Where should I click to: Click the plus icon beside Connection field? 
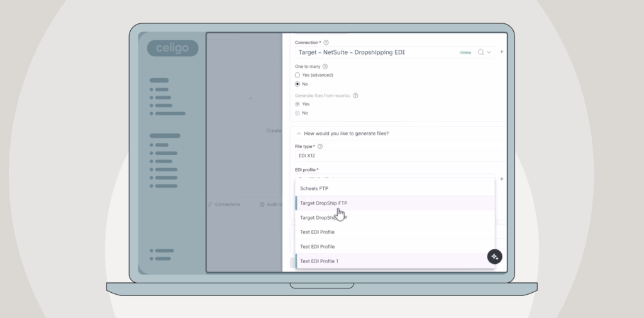point(501,52)
